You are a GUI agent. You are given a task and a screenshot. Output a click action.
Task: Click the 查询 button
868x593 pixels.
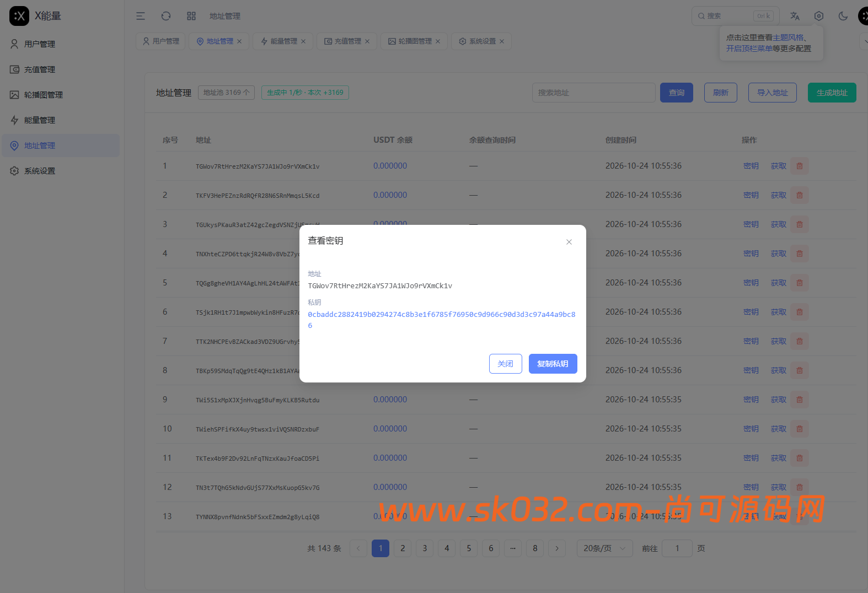point(677,93)
